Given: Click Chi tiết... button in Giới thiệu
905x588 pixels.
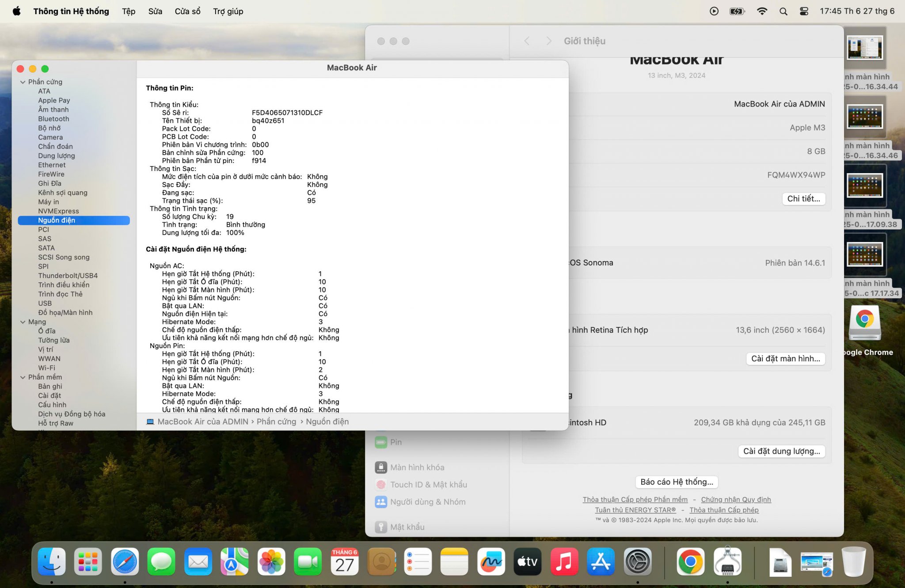Looking at the screenshot, I should [803, 199].
